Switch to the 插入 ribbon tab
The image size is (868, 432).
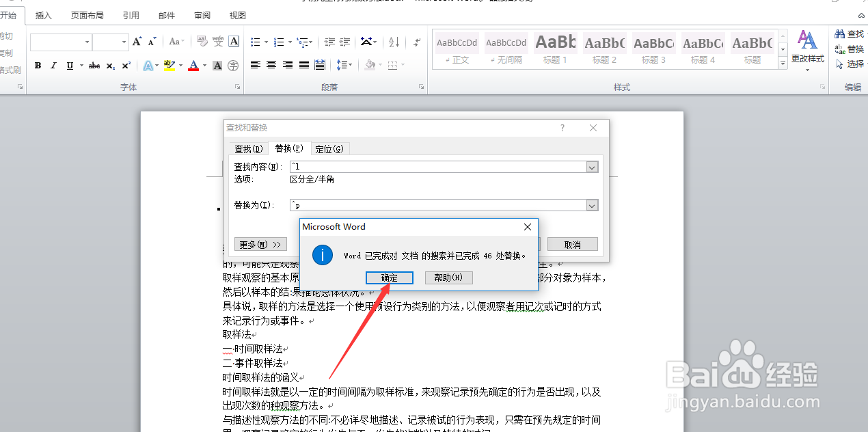[43, 15]
